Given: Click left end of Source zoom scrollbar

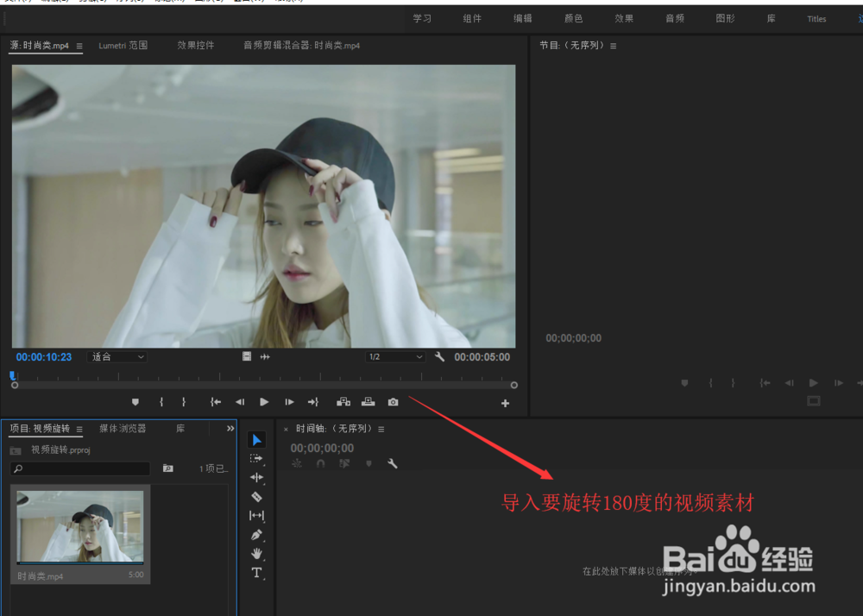Looking at the screenshot, I should point(15,386).
